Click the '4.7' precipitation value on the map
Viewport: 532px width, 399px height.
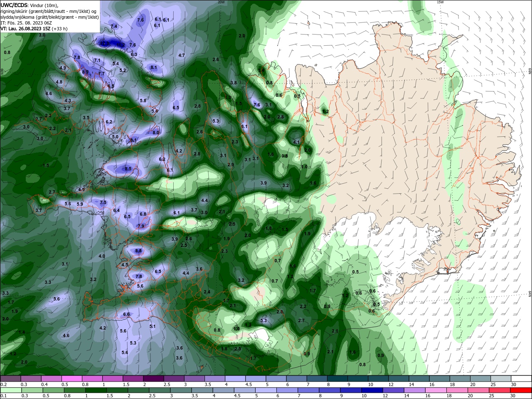(x=182, y=55)
